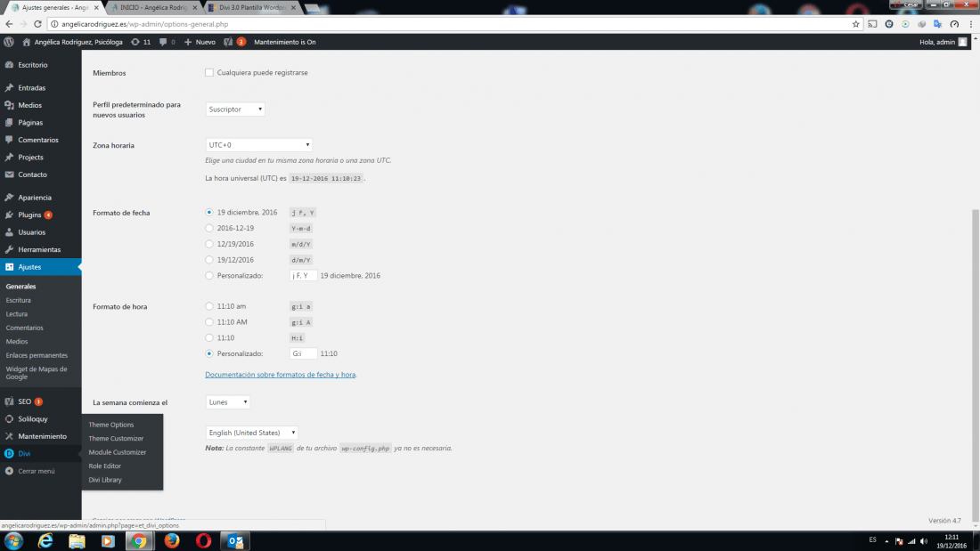Switch to the Divi 3.0 Plantilla WordPress tab
980x551 pixels.
[x=252, y=7]
